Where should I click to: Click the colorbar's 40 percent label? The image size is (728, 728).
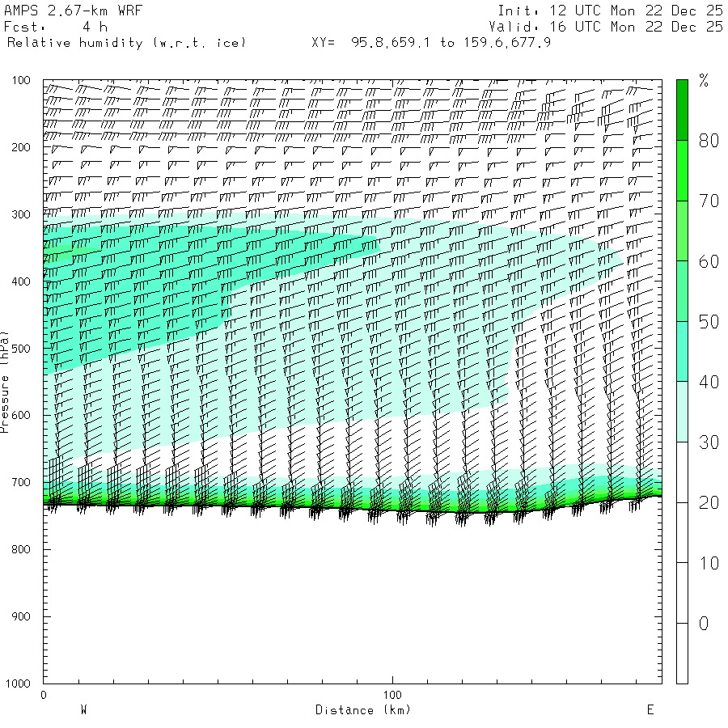709,382
